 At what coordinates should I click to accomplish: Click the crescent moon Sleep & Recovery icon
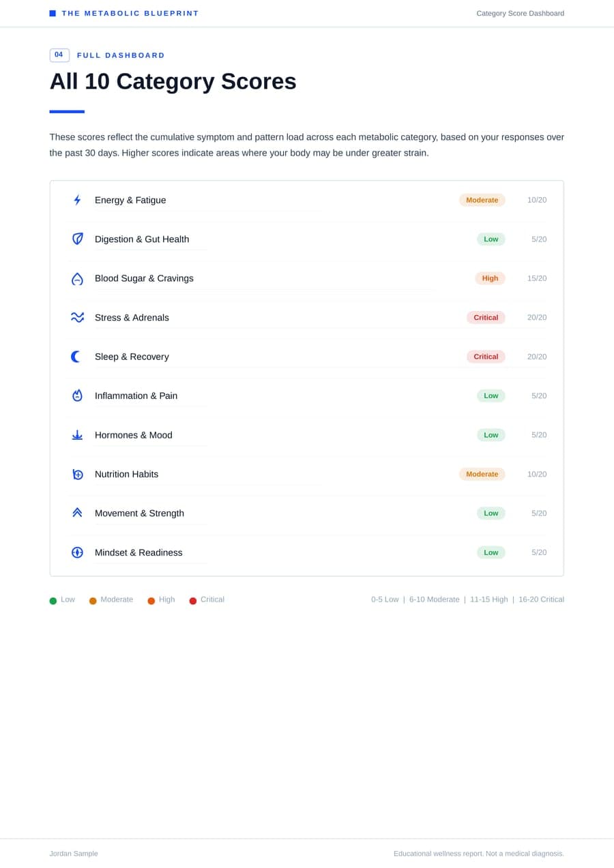point(76,357)
